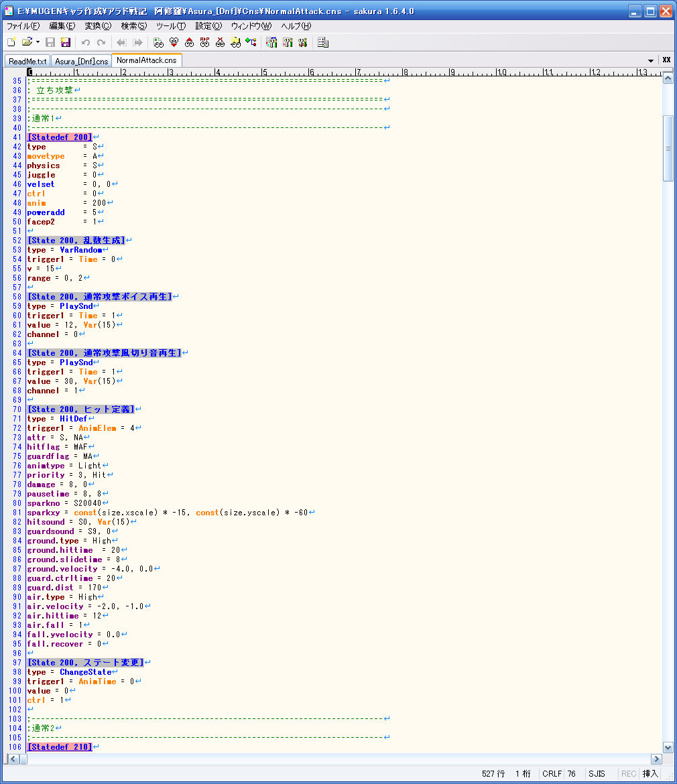Viewport: 677px width, 784px height.
Task: Open the ファイル(F) menu
Action: point(23,26)
